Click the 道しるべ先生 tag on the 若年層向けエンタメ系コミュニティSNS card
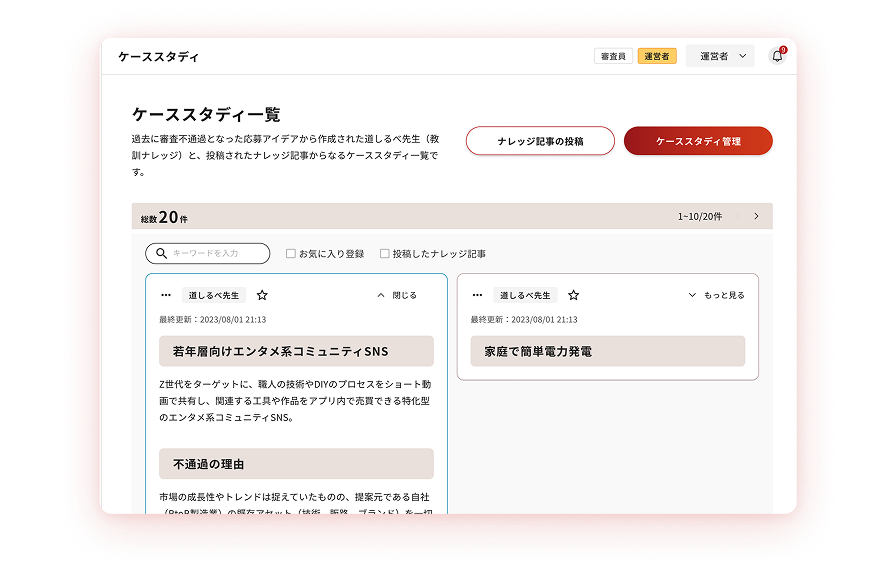 [x=214, y=295]
